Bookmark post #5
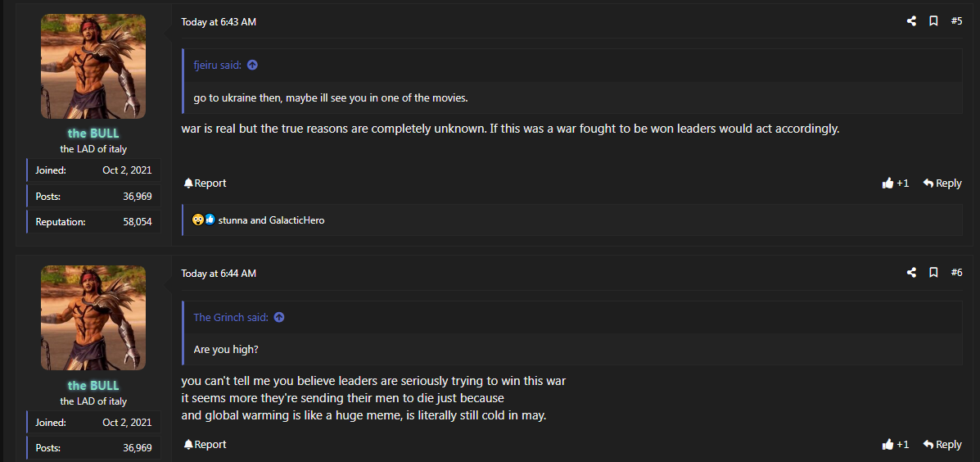 coord(933,21)
